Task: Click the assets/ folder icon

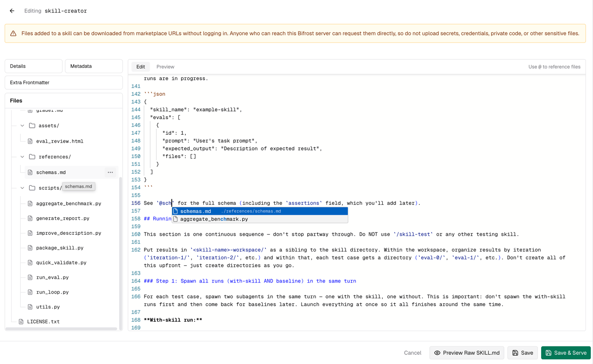Action: click(32, 126)
